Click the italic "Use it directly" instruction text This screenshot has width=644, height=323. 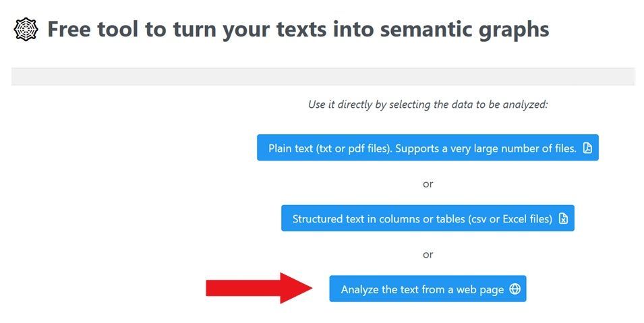pyautogui.click(x=428, y=105)
